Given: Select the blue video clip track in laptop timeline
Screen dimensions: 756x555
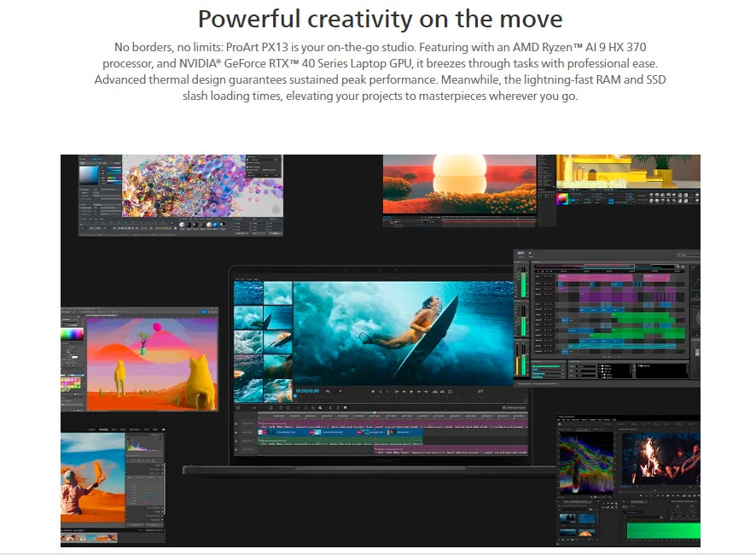Looking at the screenshot, I should (340, 432).
